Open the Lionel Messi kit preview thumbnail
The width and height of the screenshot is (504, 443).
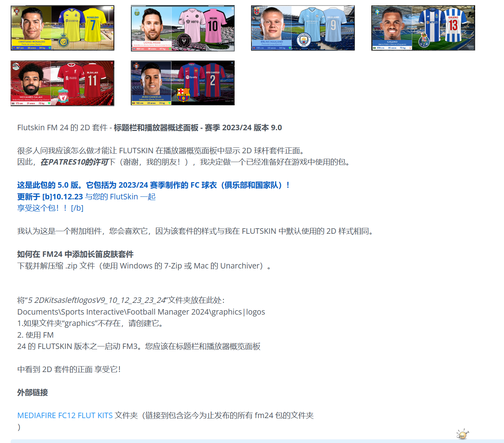[x=183, y=29]
